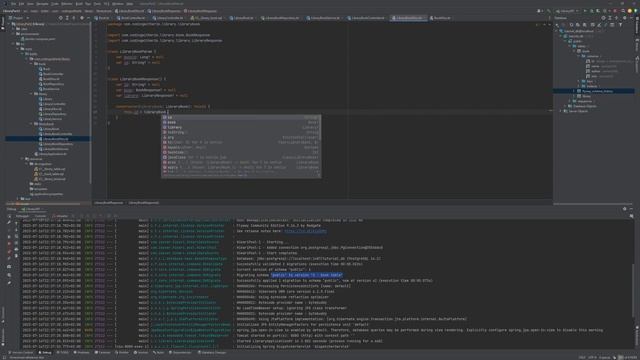
Task: Open the Version Control tool window
Action: point(20,352)
